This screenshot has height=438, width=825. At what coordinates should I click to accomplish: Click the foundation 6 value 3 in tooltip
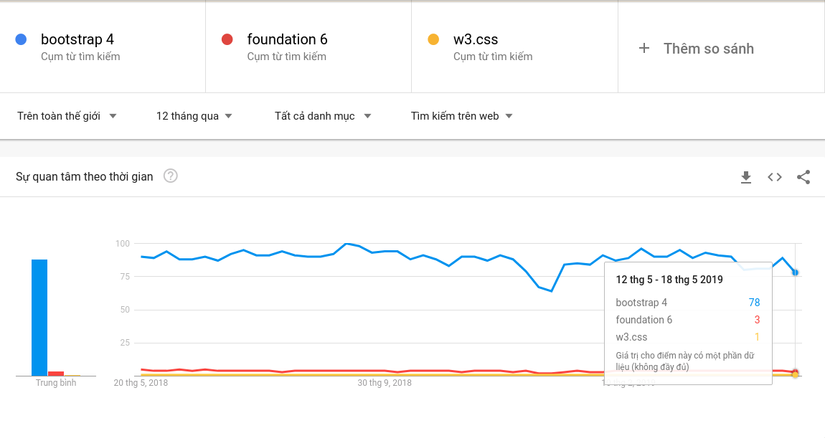coord(757,320)
